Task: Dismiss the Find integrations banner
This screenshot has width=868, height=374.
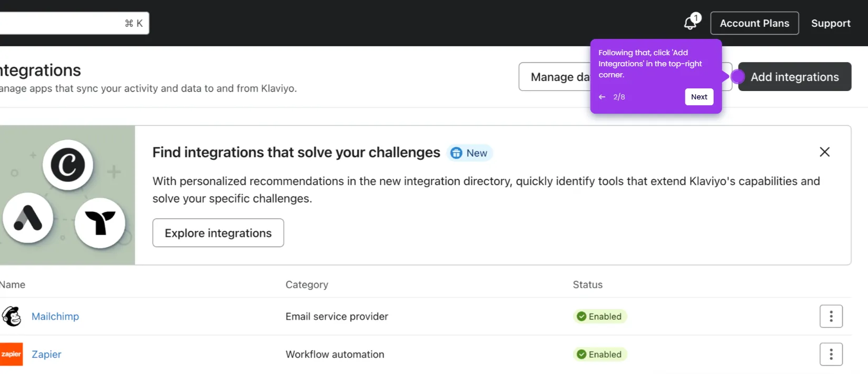Action: click(824, 152)
